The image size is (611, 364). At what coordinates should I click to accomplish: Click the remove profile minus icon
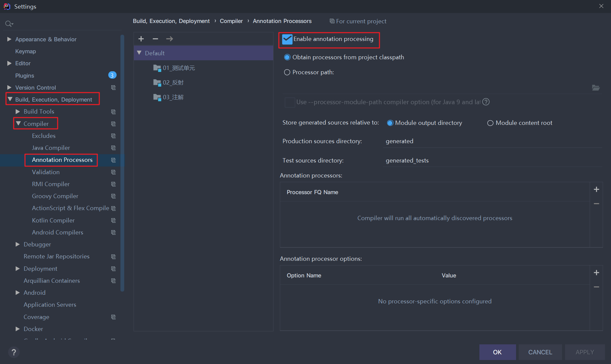[155, 39]
